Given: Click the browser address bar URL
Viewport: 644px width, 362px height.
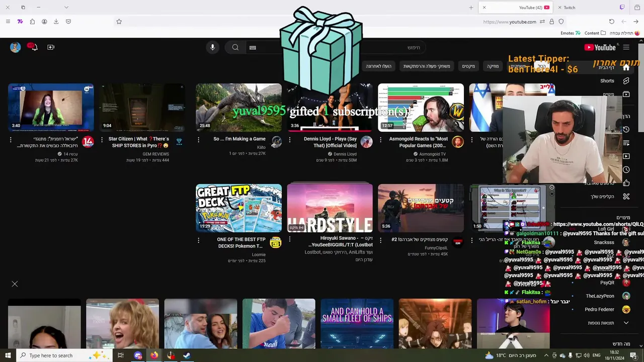Looking at the screenshot, I should 510,22.
